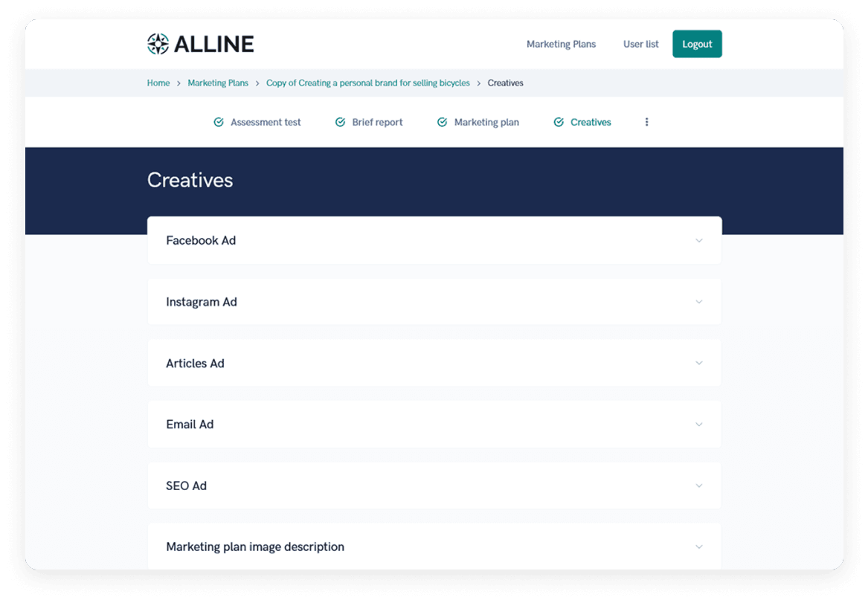The height and width of the screenshot is (600, 868).
Task: Switch to the Brief report tab
Action: [x=377, y=122]
